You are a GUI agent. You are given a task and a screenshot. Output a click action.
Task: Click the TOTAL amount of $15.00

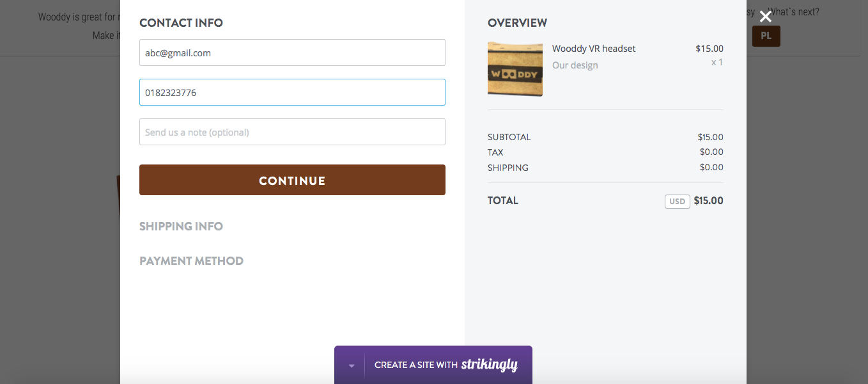pyautogui.click(x=708, y=200)
